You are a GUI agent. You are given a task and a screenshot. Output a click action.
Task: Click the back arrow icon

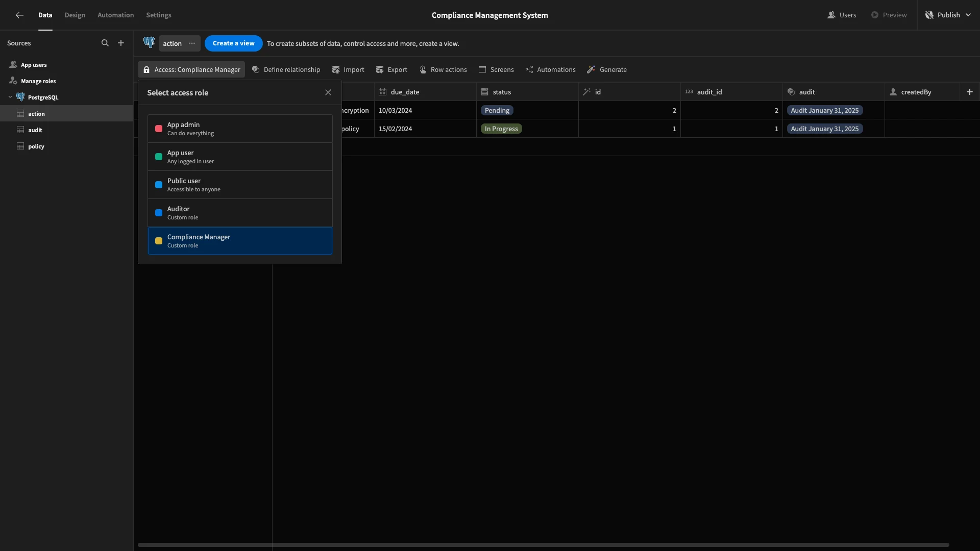[x=19, y=15]
